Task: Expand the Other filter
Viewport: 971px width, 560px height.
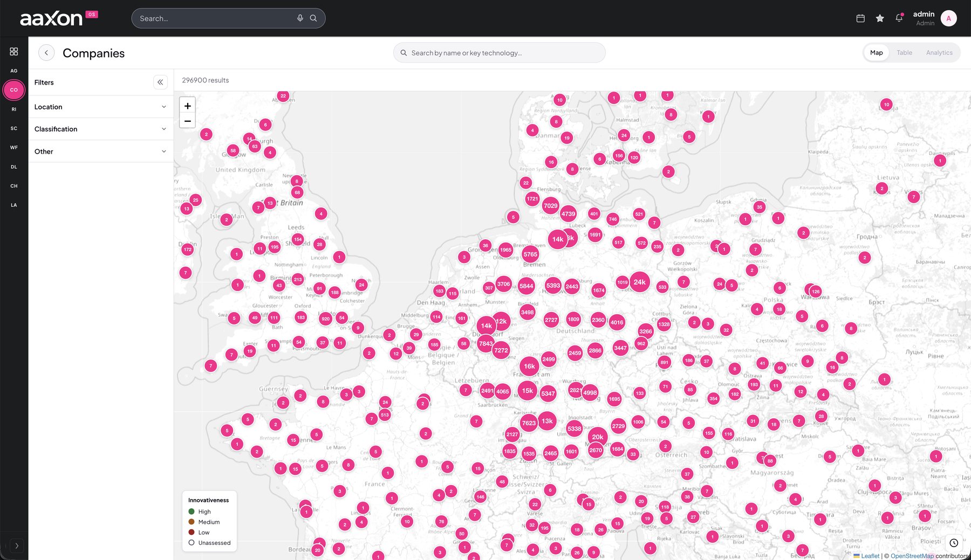Action: point(101,151)
